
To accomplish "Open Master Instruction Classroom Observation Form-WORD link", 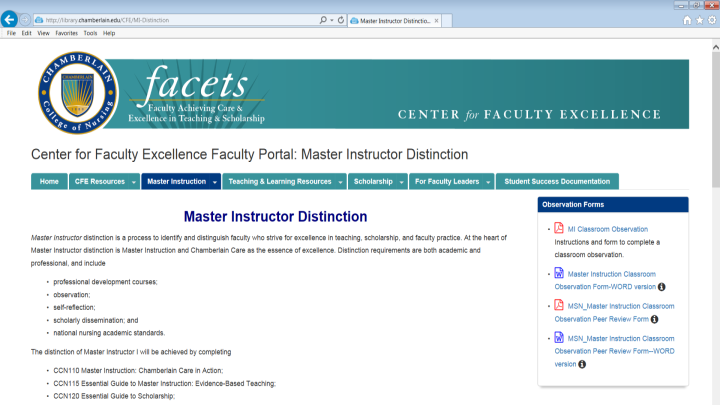I will click(605, 280).
